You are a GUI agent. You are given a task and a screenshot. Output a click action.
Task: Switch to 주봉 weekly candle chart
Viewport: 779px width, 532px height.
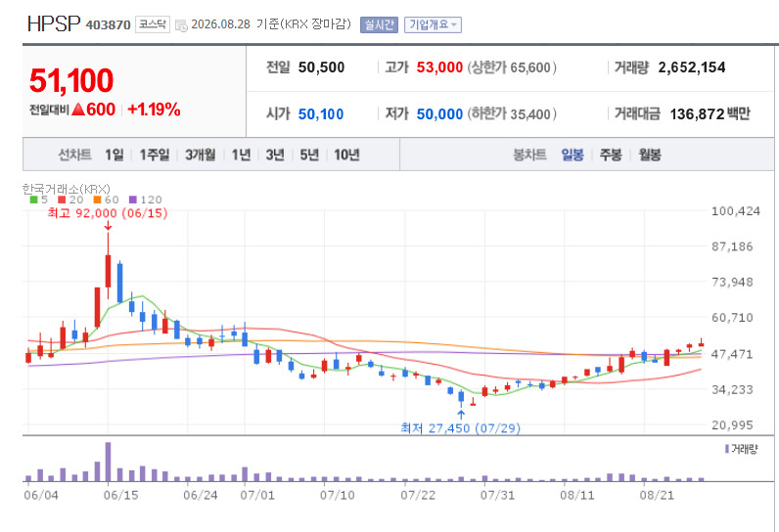coord(611,155)
